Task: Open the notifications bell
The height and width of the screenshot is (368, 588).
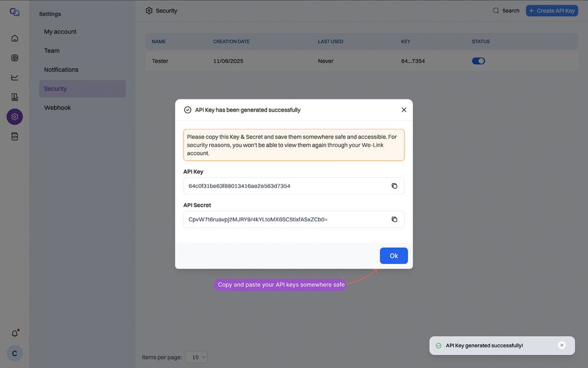Action: pos(15,333)
